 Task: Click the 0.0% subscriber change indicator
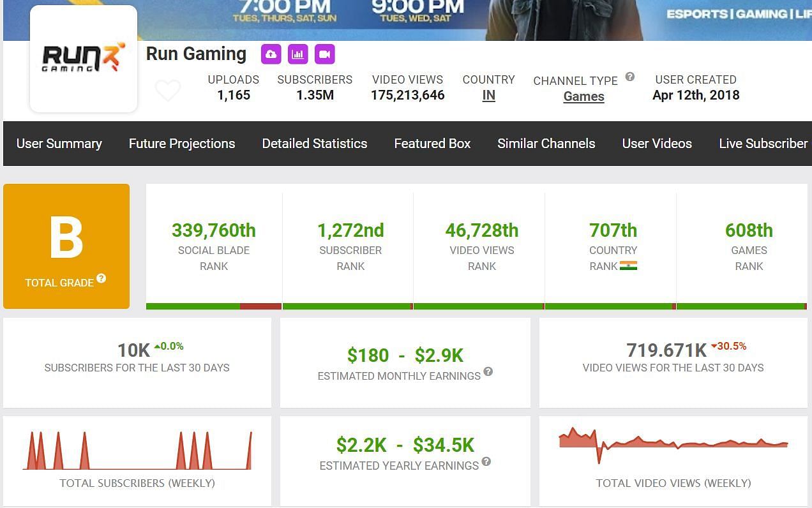pyautogui.click(x=169, y=346)
